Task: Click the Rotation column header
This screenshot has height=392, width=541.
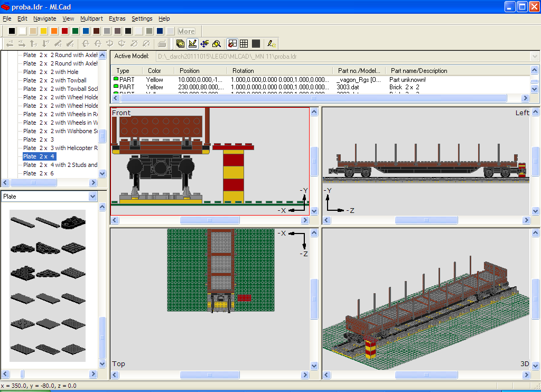Action: pos(243,71)
